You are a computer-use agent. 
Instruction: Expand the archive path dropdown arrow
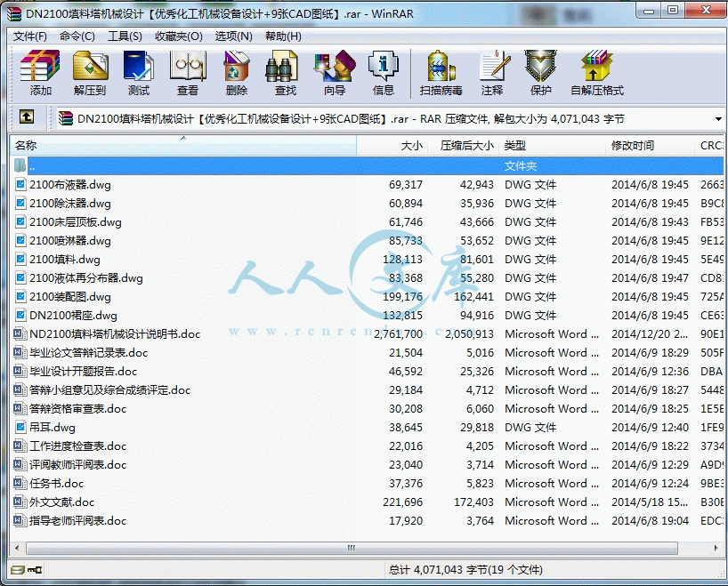pos(718,119)
